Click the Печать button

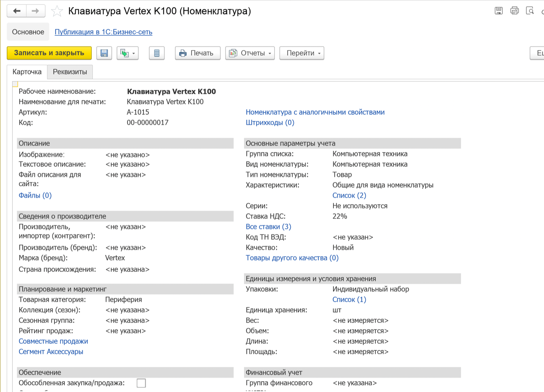pos(197,53)
